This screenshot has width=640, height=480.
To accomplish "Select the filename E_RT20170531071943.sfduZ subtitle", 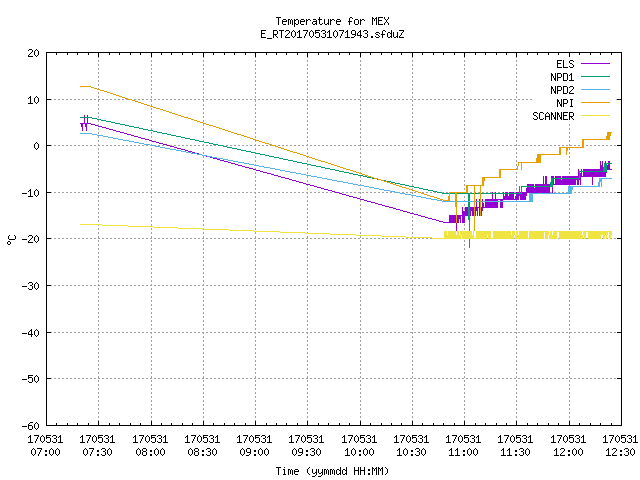I will (x=332, y=34).
